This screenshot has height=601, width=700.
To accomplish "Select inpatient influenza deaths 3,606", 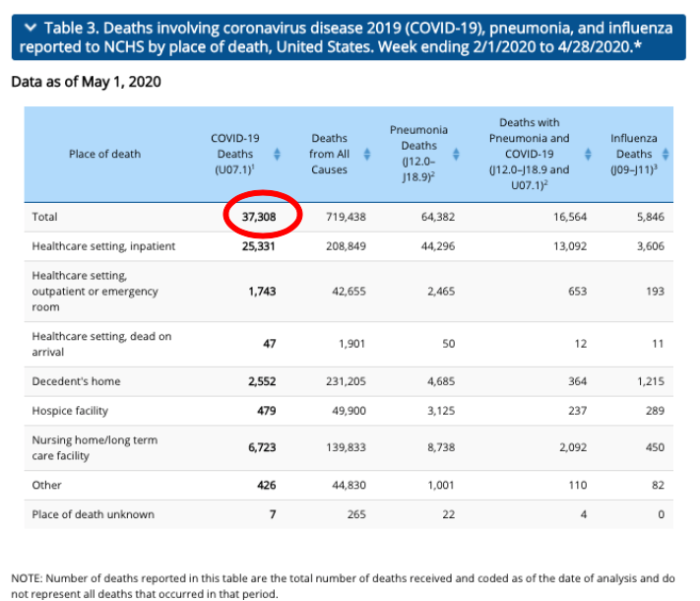I will [x=651, y=246].
